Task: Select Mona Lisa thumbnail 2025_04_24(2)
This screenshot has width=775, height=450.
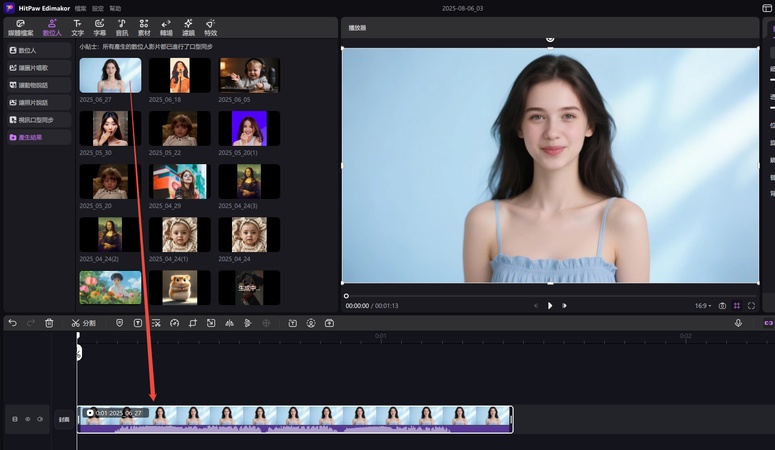Action: [x=110, y=234]
